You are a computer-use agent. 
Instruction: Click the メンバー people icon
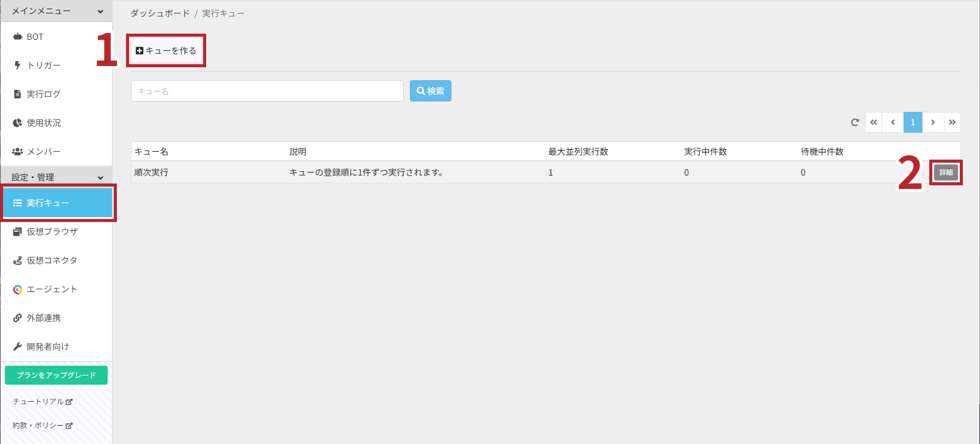[18, 152]
